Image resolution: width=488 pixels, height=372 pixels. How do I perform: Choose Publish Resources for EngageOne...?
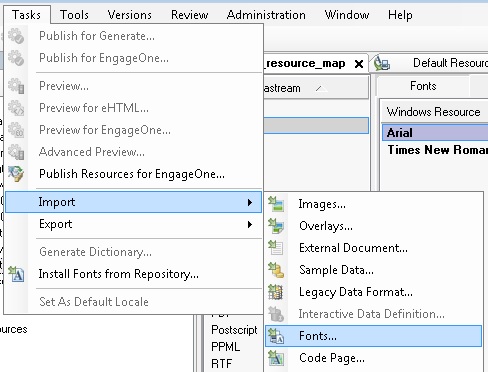133,174
